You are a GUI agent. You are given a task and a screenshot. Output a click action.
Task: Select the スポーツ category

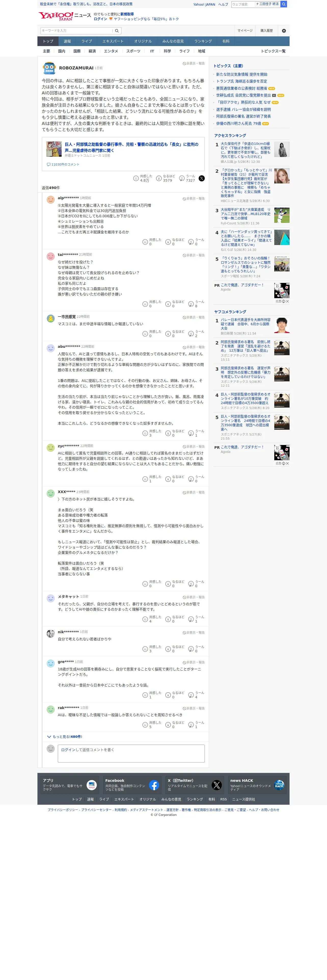[133, 51]
